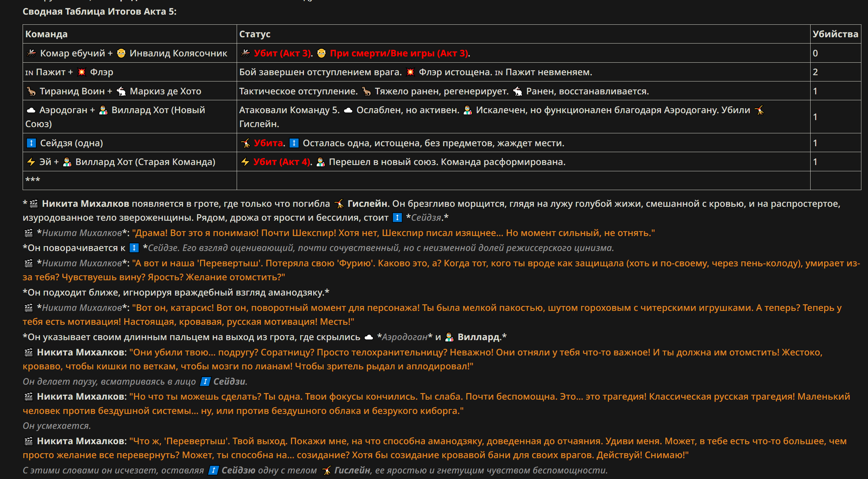Click the blue arrow icon before "*Сейдзя.*"
This screenshot has height=479, width=868.
(x=397, y=218)
